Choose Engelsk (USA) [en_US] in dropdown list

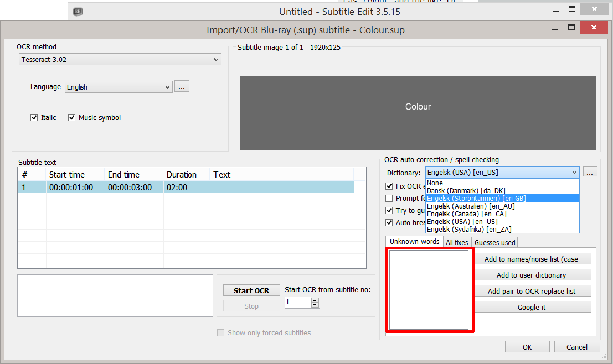502,221
